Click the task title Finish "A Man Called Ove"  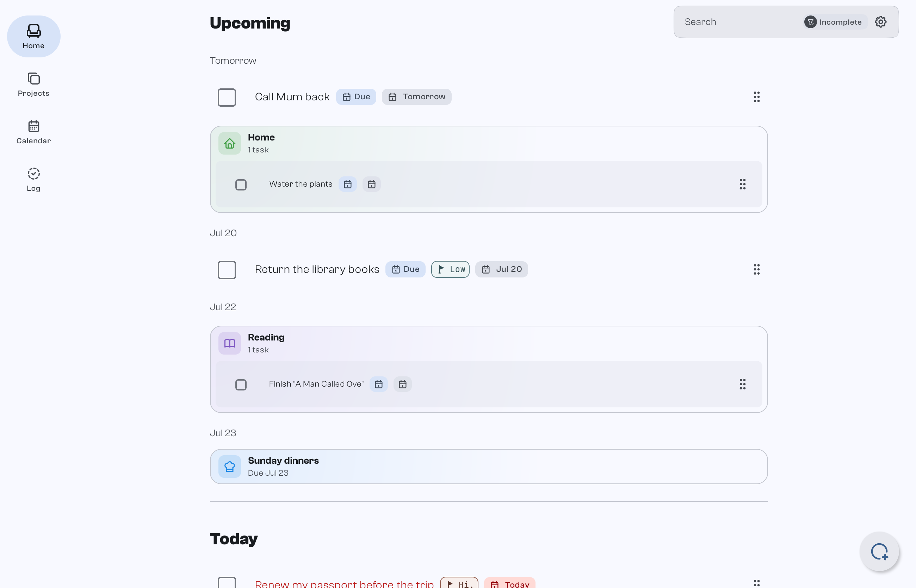click(x=316, y=384)
